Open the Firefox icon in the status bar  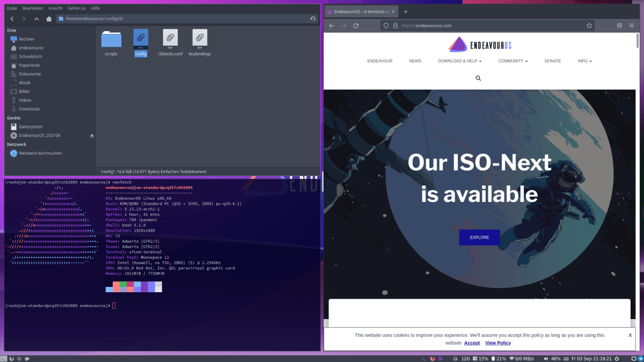(431, 358)
